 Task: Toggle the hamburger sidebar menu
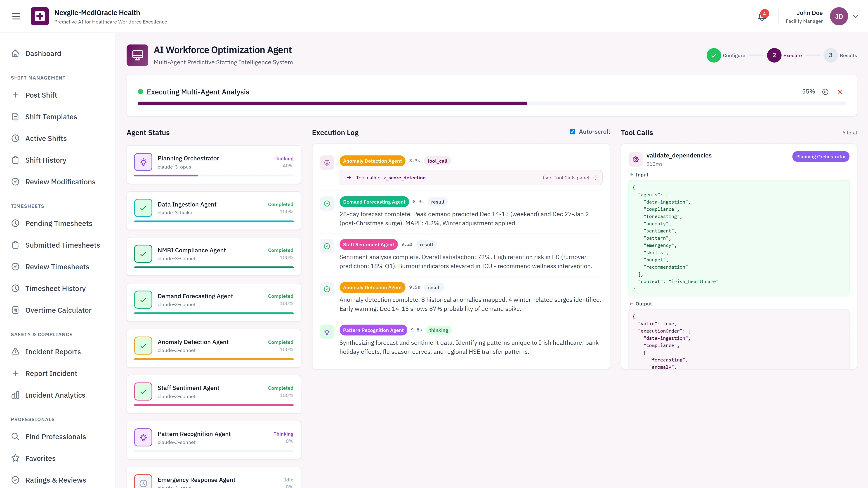pyautogui.click(x=16, y=16)
